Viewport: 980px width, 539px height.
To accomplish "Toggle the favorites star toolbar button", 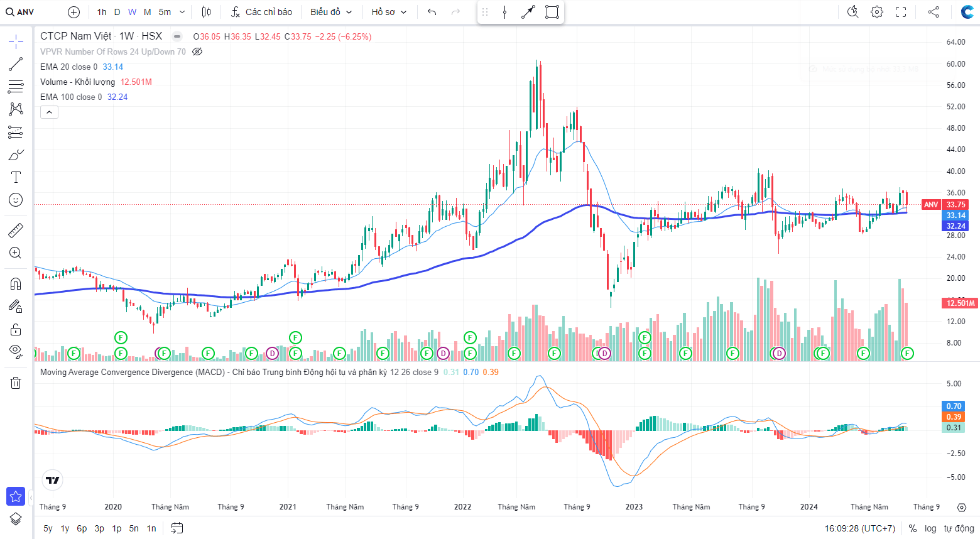I will 16,496.
